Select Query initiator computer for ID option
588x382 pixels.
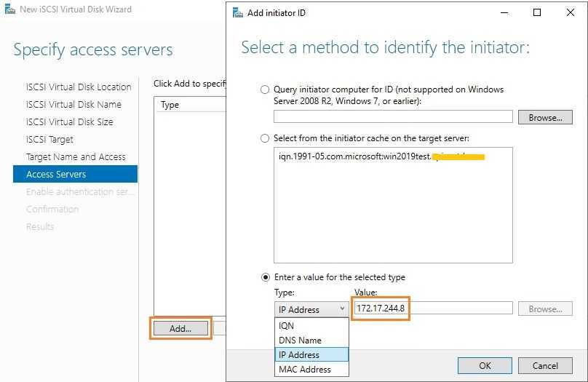pyautogui.click(x=265, y=89)
